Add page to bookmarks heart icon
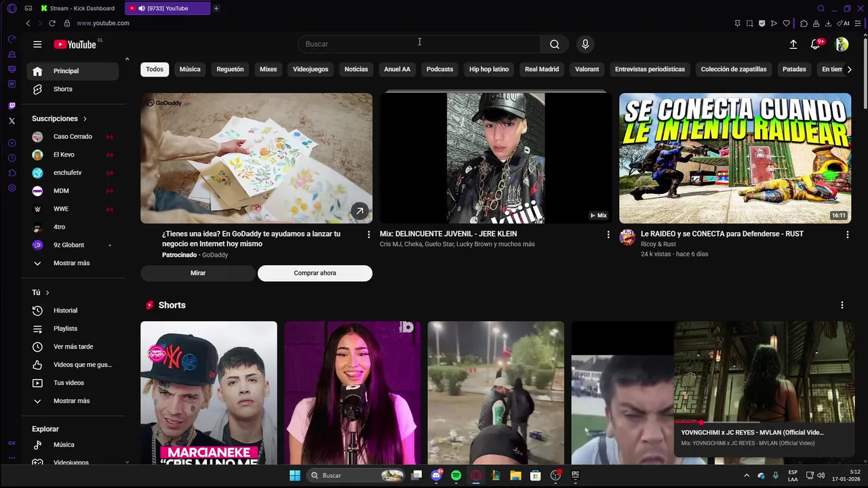The image size is (868, 488). click(786, 23)
